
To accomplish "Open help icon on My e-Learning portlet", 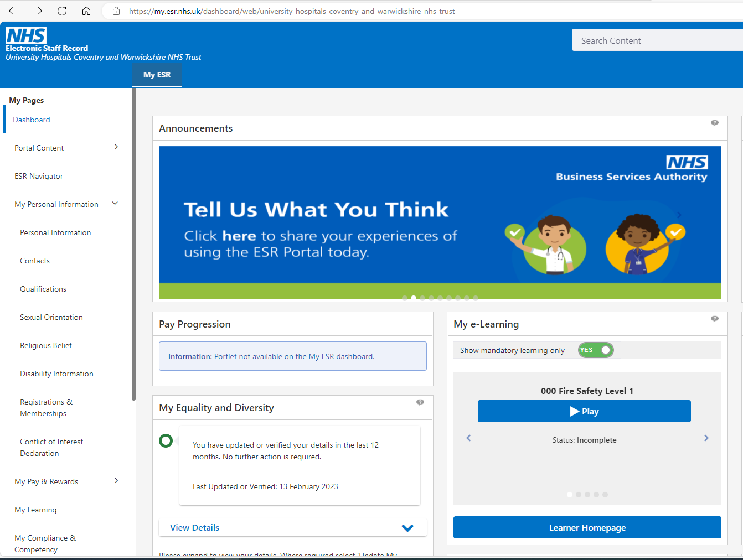I will click(x=714, y=319).
